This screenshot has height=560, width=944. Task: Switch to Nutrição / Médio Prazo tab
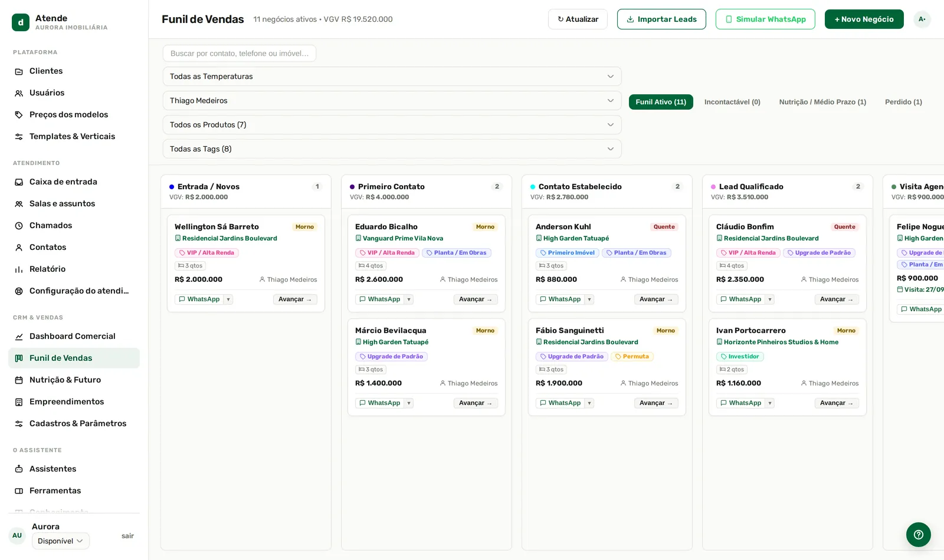coord(822,102)
